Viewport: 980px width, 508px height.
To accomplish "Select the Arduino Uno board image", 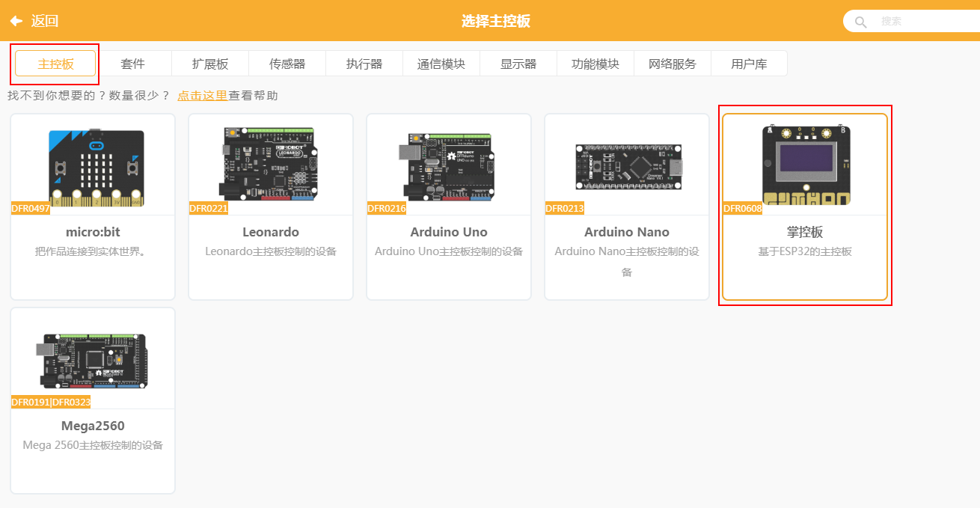I will (x=447, y=168).
